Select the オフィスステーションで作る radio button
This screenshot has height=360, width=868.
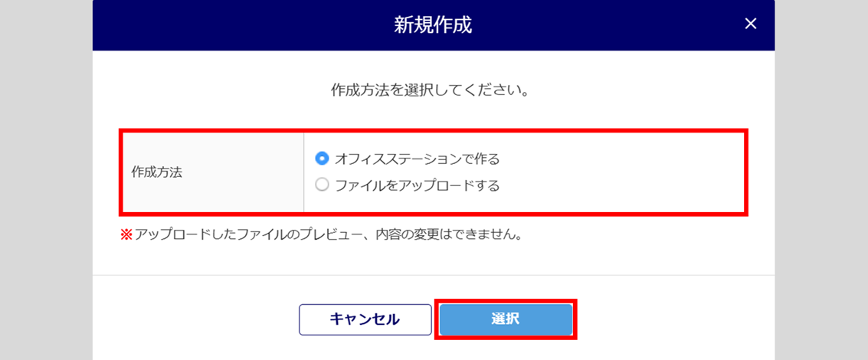(x=323, y=159)
